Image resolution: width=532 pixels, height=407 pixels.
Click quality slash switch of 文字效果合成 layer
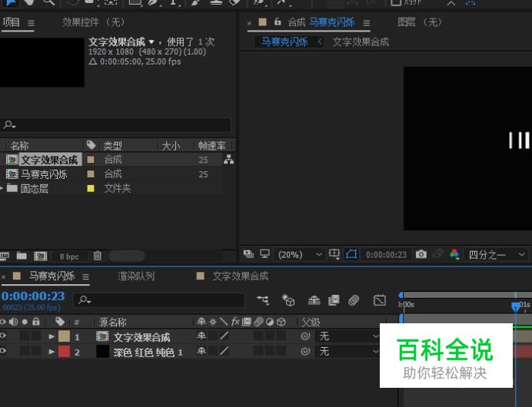click(x=224, y=336)
